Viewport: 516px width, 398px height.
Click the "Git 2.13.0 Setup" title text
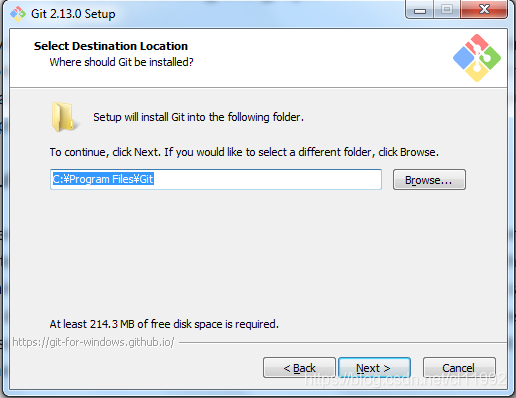coord(73,14)
